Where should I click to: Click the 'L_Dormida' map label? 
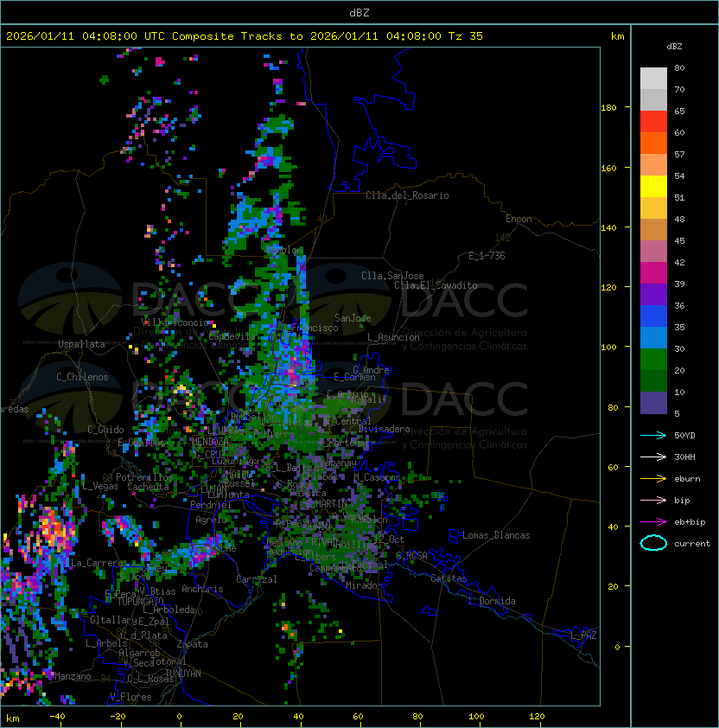(492, 601)
